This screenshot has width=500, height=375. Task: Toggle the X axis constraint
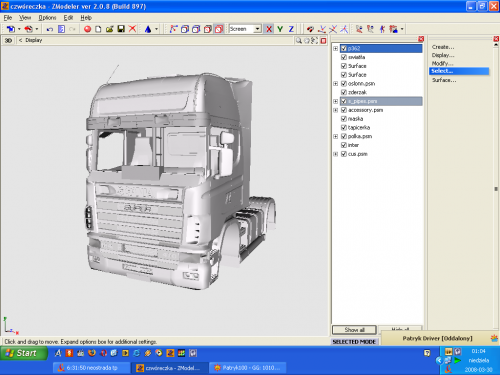point(269,29)
